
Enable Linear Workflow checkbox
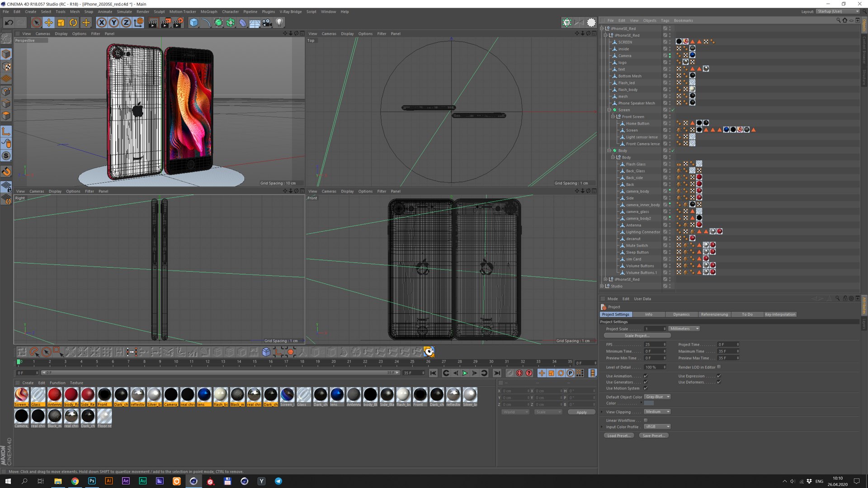[646, 420]
